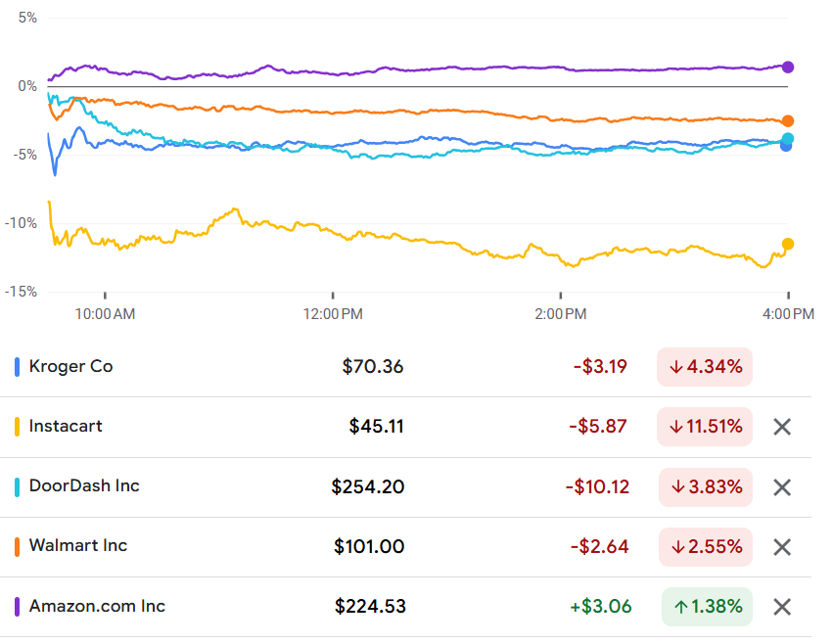Screen dimensions: 833x644
Task: Remove Amazon.com Inc from the comparison
Action: click(781, 607)
